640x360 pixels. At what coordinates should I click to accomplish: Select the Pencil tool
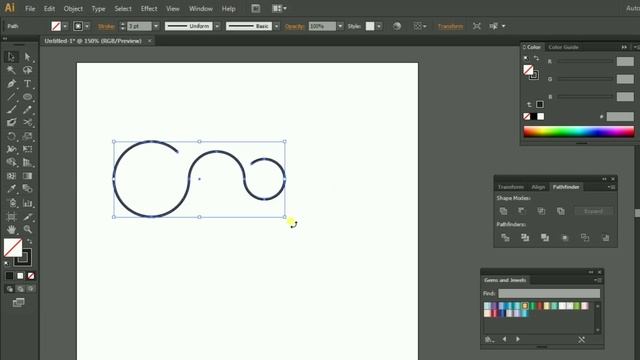(x=27, y=109)
